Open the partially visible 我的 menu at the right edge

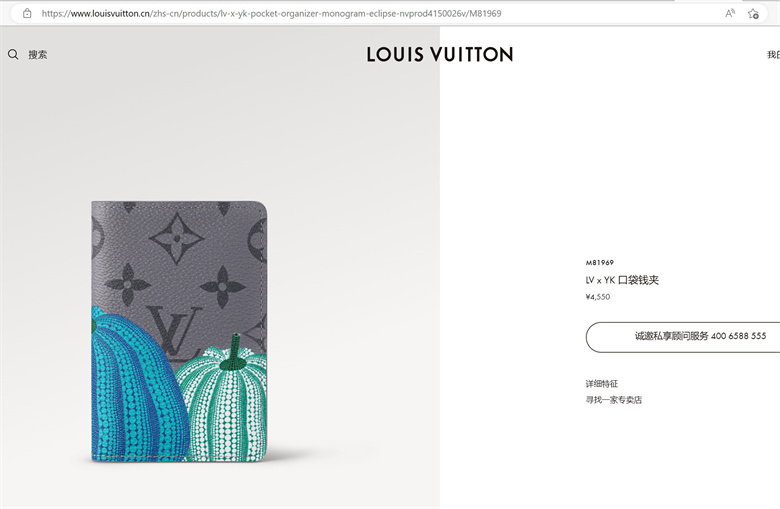(774, 55)
